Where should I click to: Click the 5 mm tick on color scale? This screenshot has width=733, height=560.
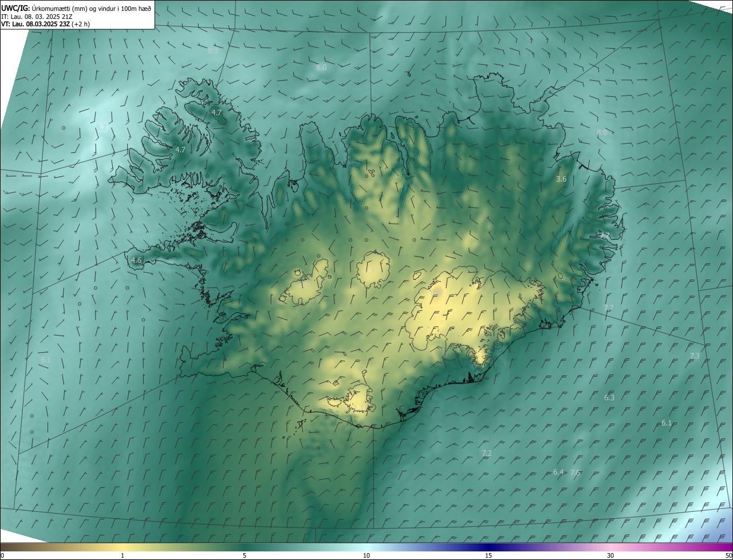[245, 555]
